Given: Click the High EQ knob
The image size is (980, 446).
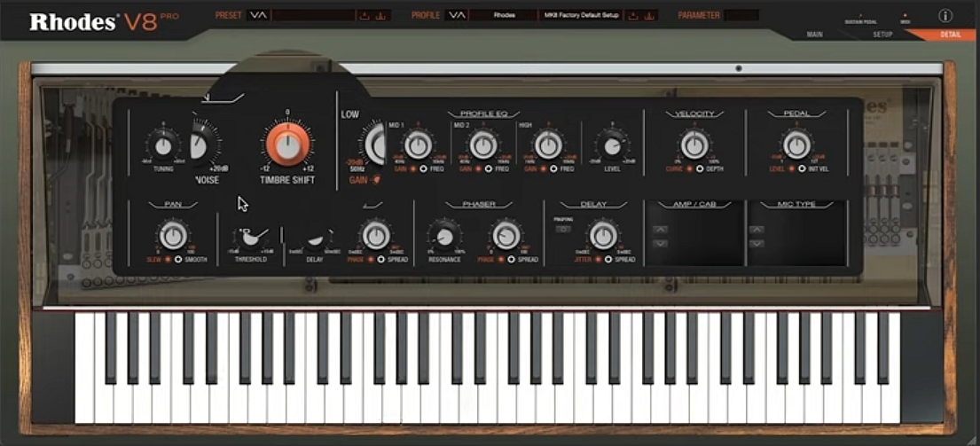Looking at the screenshot, I should [x=548, y=145].
